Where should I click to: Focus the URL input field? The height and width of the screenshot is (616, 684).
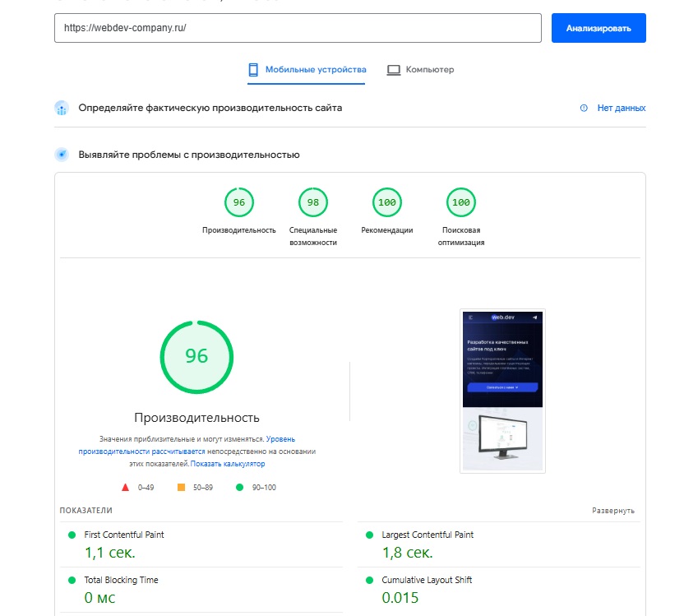tap(298, 28)
